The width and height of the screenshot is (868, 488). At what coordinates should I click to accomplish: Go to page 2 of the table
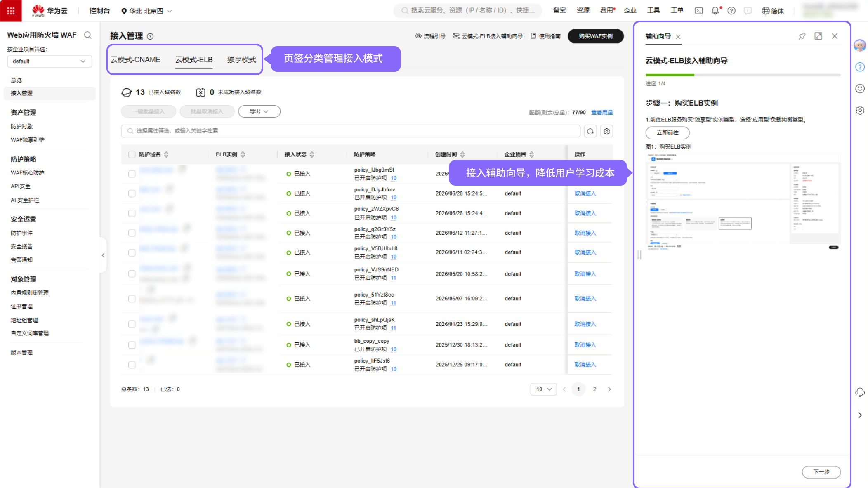(594, 389)
